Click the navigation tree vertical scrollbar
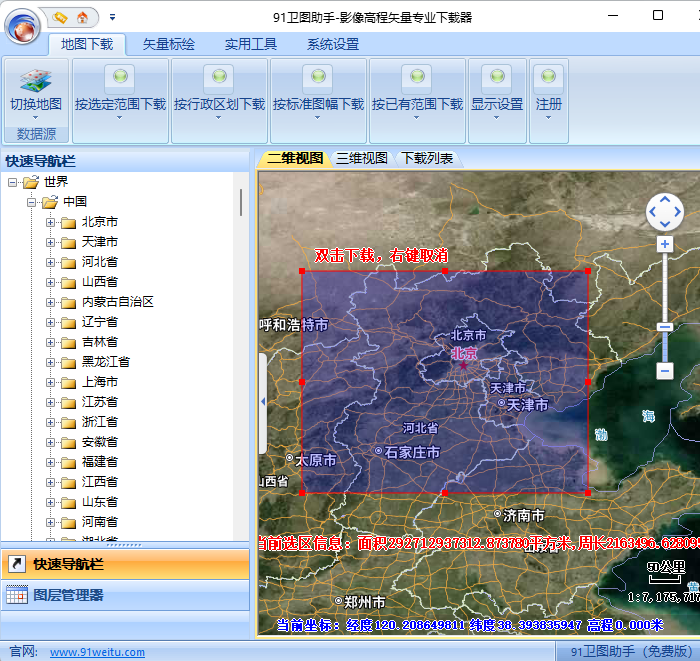Screen dimensions: 700x661 (x=241, y=203)
